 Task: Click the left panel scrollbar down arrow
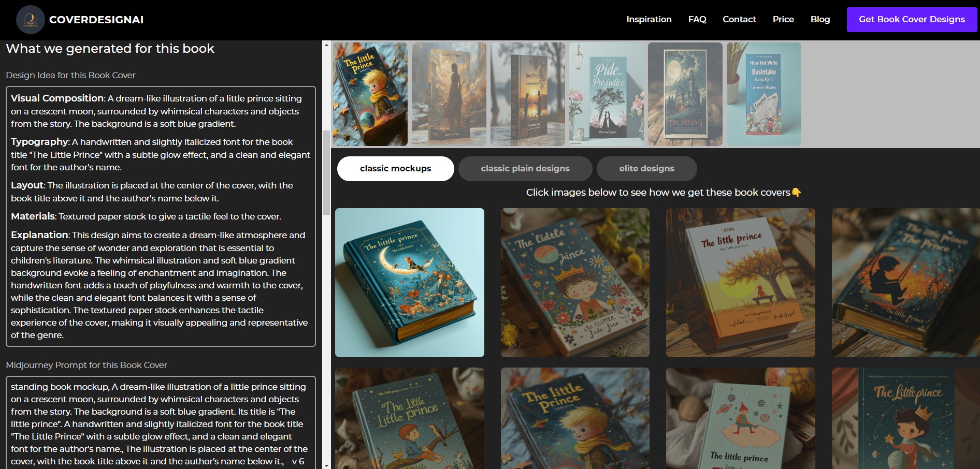click(326, 465)
